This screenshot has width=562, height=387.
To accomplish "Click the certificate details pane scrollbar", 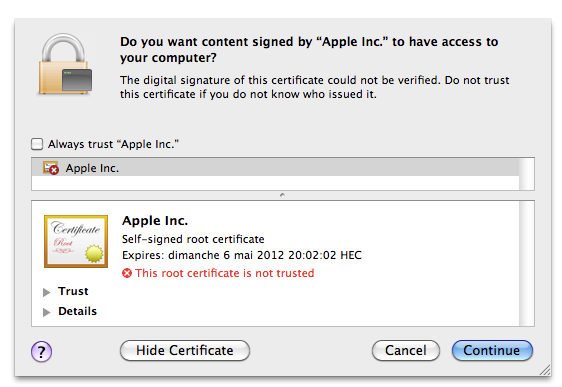I will 527,263.
